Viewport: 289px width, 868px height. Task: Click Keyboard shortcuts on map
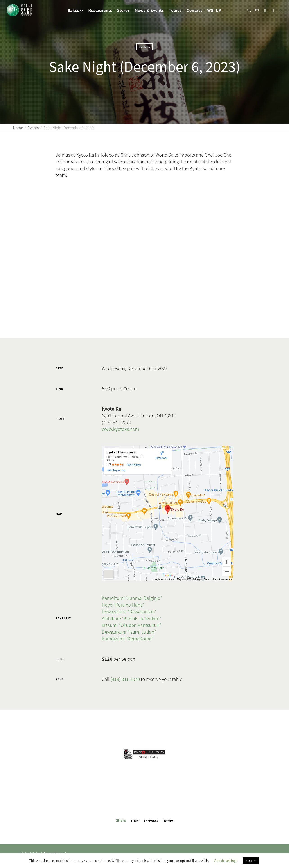[x=165, y=579]
